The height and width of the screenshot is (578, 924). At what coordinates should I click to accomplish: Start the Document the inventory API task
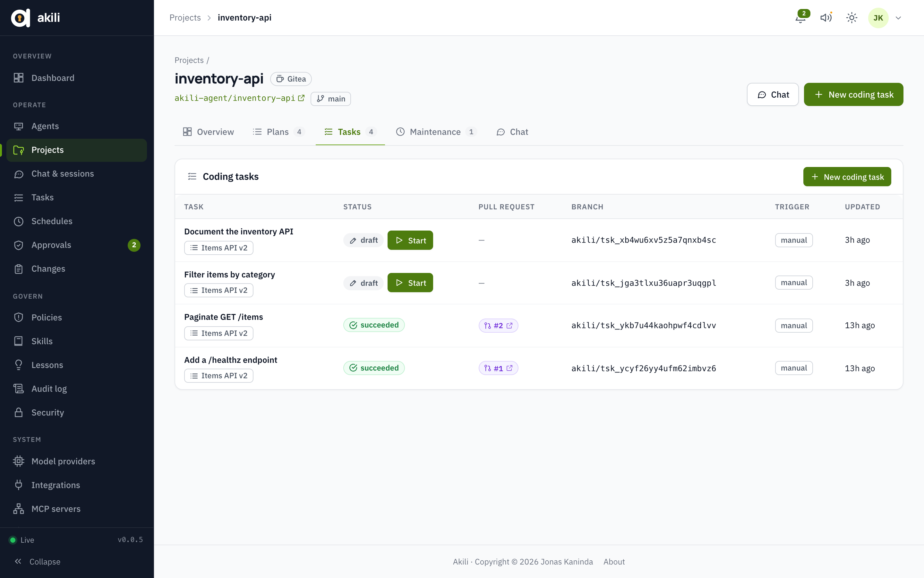[410, 240]
